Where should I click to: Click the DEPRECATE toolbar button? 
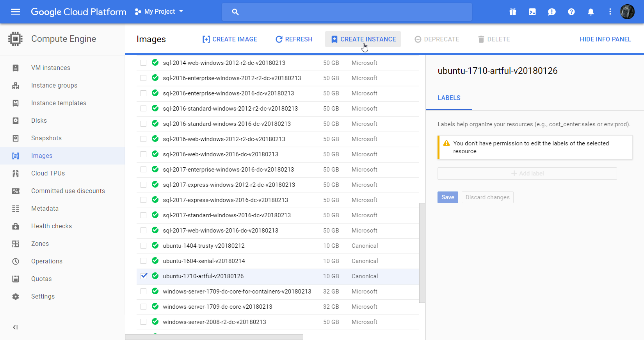pos(437,39)
